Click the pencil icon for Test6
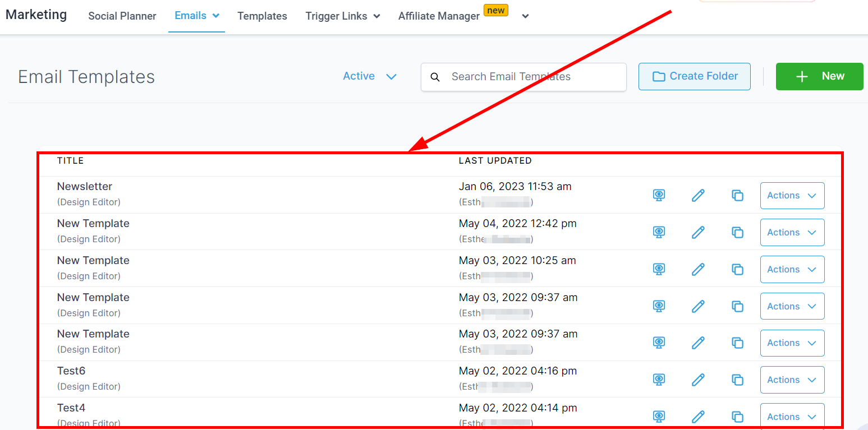 pos(698,380)
